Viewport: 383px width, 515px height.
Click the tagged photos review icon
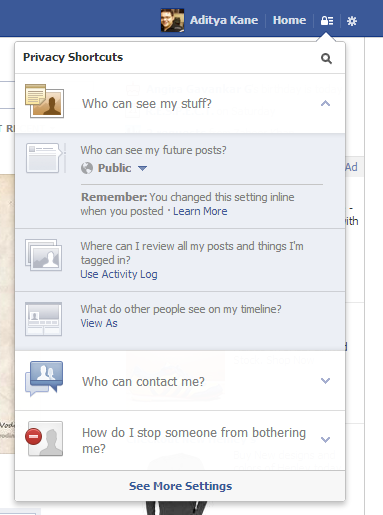[43, 255]
